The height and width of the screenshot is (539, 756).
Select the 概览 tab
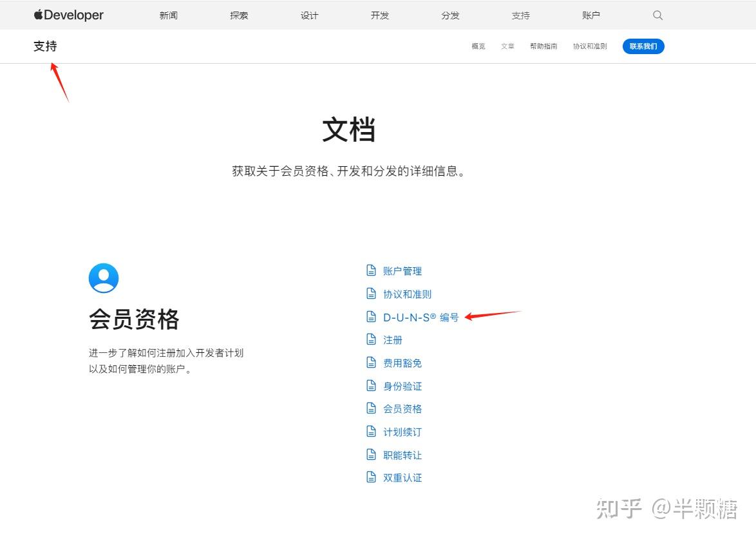click(x=478, y=46)
